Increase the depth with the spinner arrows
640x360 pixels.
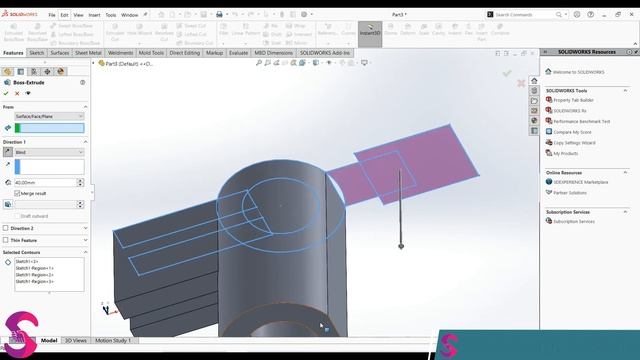coord(80,181)
